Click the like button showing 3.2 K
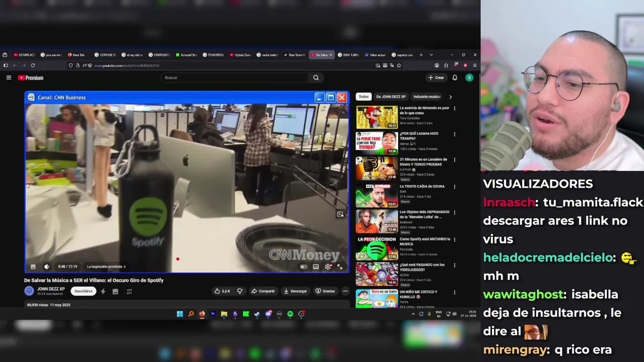This screenshot has width=644, height=362. point(222,291)
